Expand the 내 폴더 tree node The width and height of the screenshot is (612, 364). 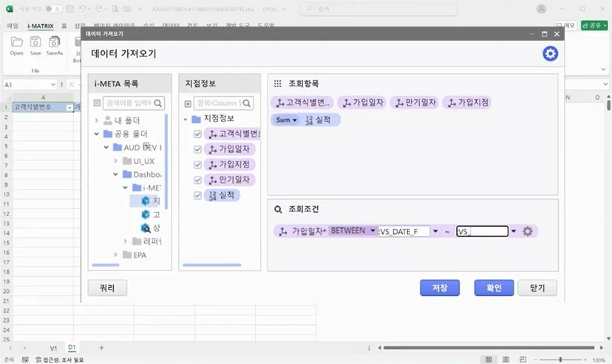(x=96, y=120)
